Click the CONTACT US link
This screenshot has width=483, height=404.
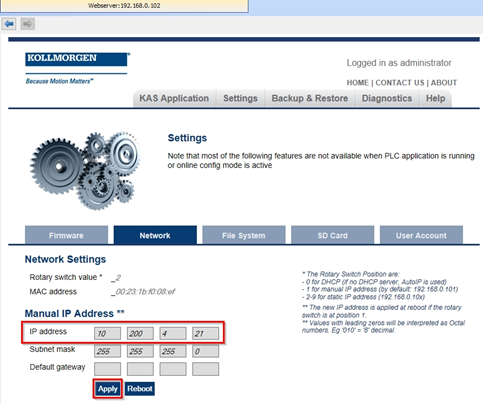point(400,83)
